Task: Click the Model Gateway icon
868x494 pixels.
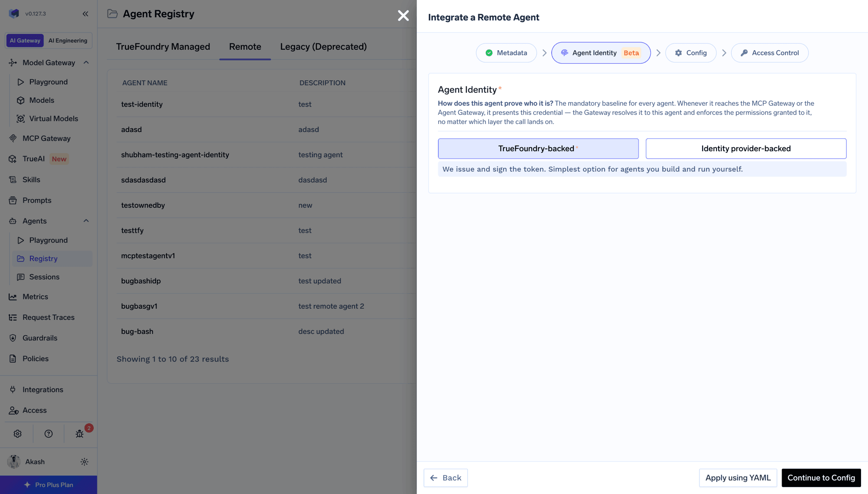Action: [x=13, y=62]
